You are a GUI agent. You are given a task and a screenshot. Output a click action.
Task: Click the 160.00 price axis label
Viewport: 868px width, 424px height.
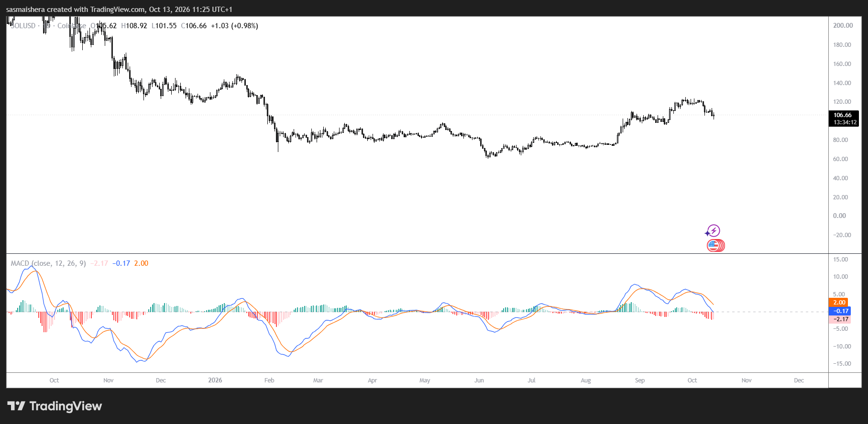click(842, 64)
